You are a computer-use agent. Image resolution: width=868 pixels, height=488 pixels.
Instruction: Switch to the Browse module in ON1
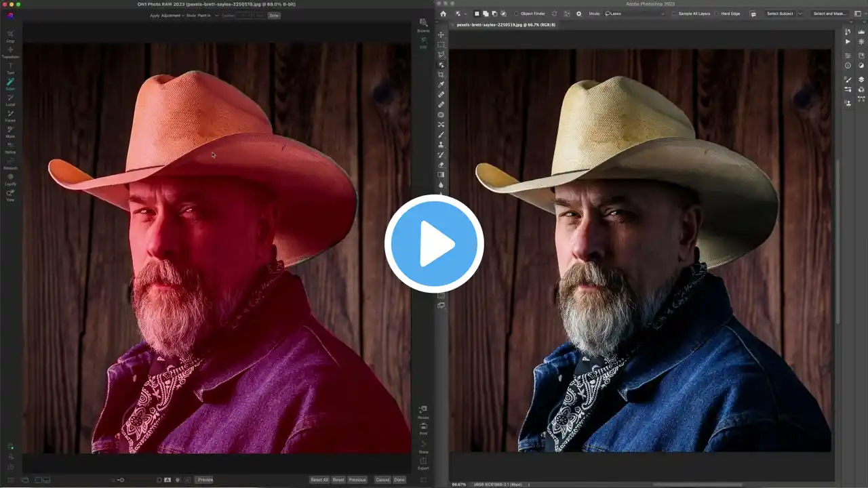pos(423,26)
